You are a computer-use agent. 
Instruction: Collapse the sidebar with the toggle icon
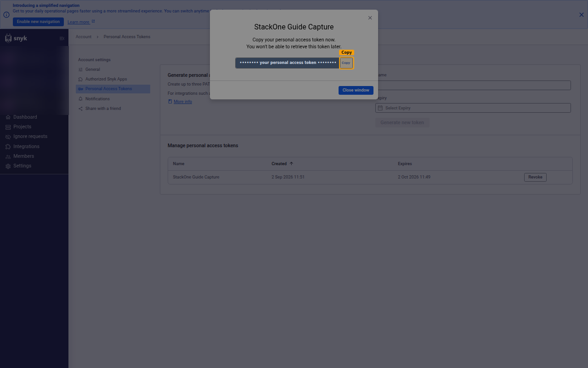(62, 39)
